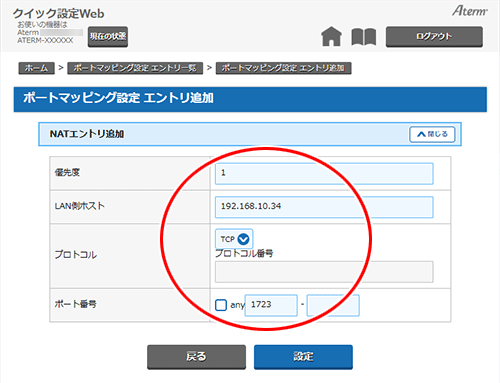Click the 優先度 priority input field
The image size is (500, 383).
click(x=324, y=173)
